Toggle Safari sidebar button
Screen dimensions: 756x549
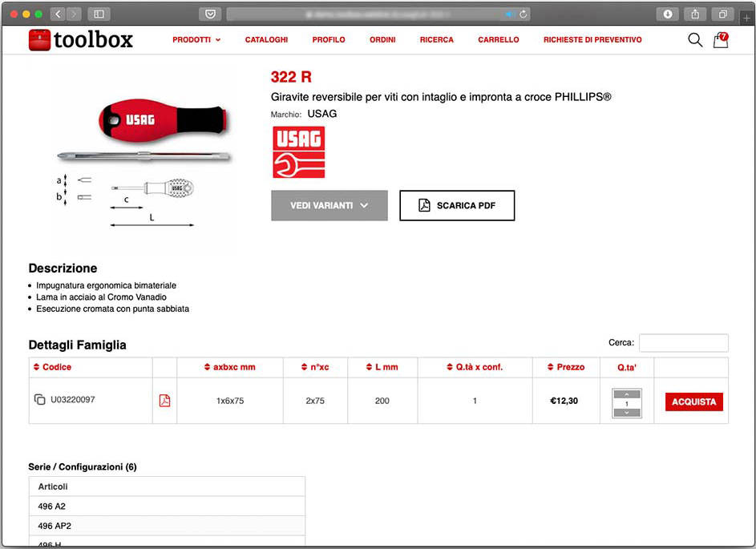tap(99, 14)
